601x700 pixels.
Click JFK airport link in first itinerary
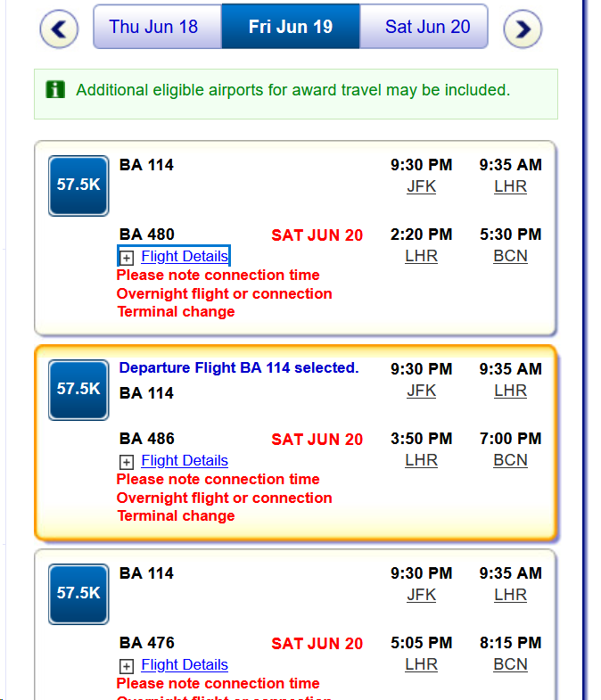pyautogui.click(x=421, y=187)
